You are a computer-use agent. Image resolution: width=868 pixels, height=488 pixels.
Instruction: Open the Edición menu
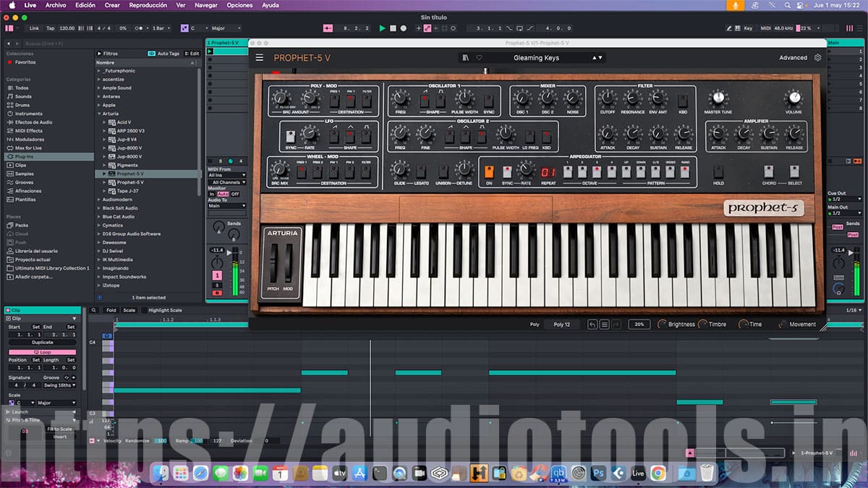point(85,5)
